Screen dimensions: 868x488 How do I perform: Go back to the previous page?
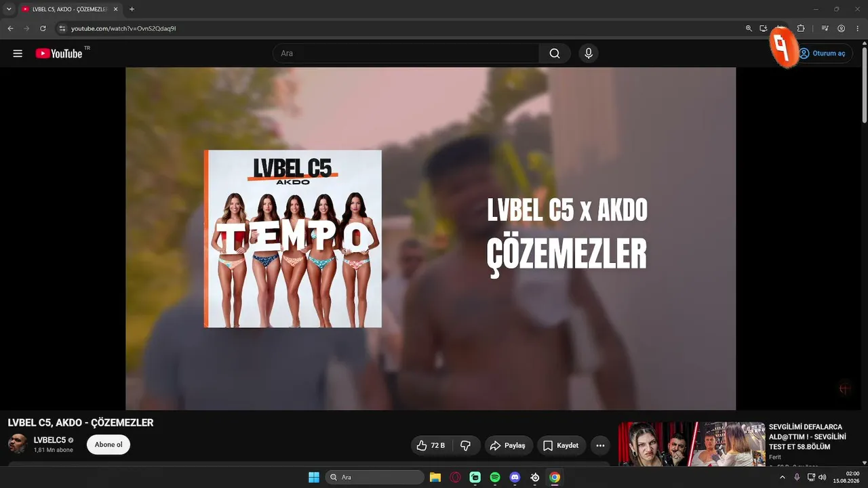[x=10, y=28]
